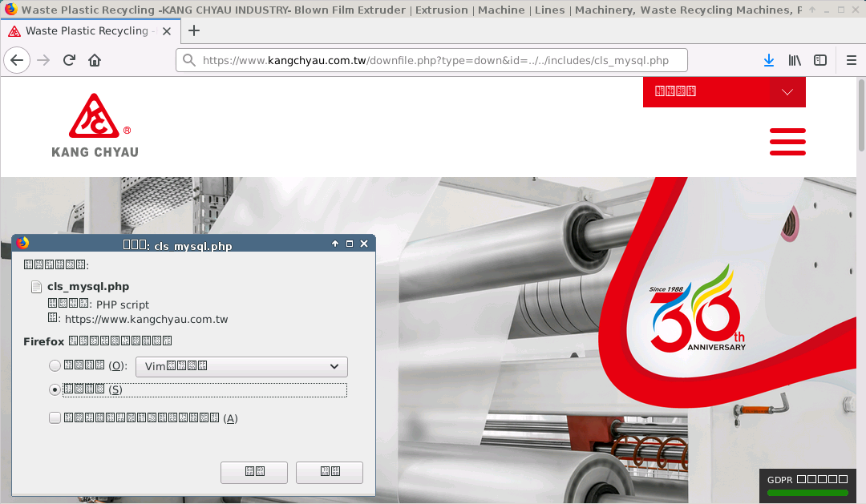Close the cls_mysql.php dialog

coord(364,244)
